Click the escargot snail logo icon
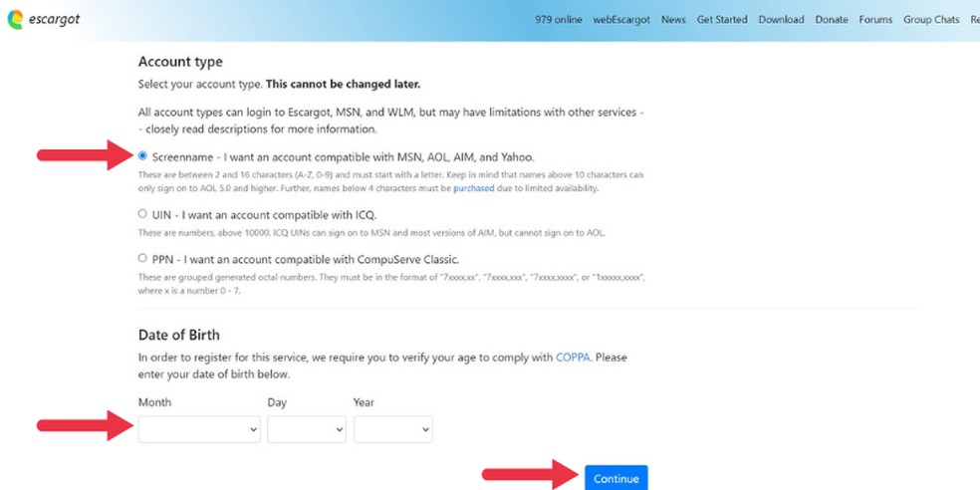980x490 pixels. pyautogui.click(x=15, y=19)
